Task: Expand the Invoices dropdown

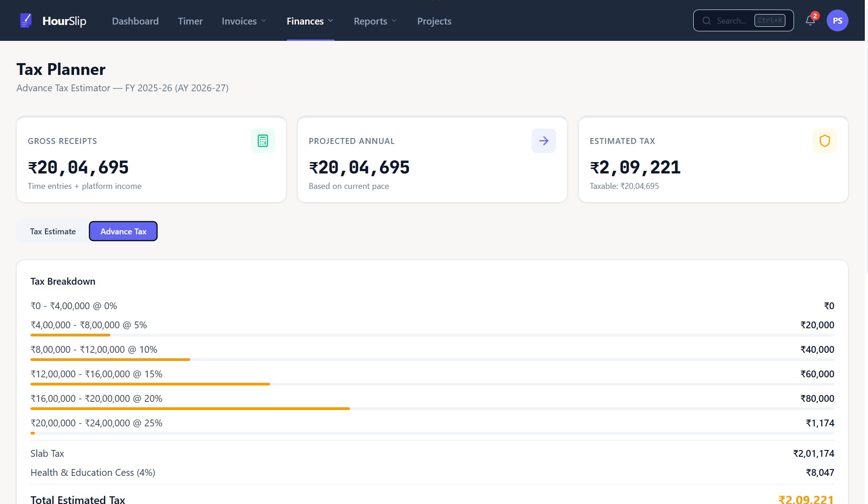Action: click(244, 21)
